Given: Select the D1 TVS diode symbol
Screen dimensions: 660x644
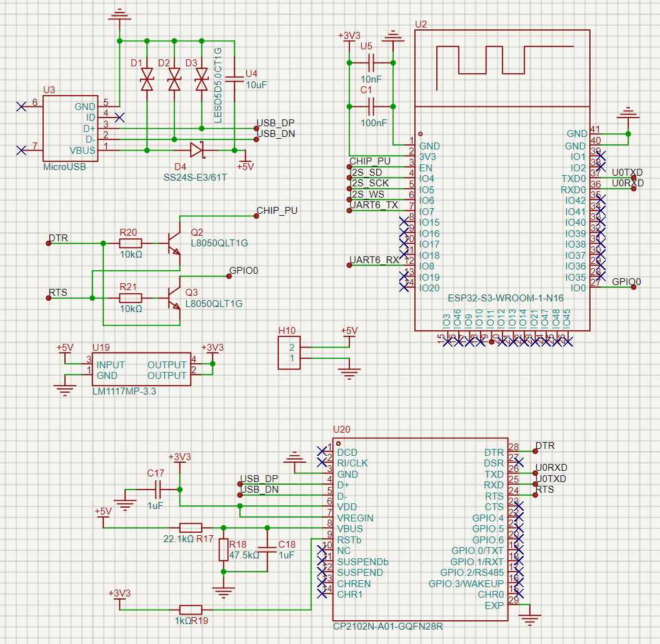Looking at the screenshot, I should 147,79.
